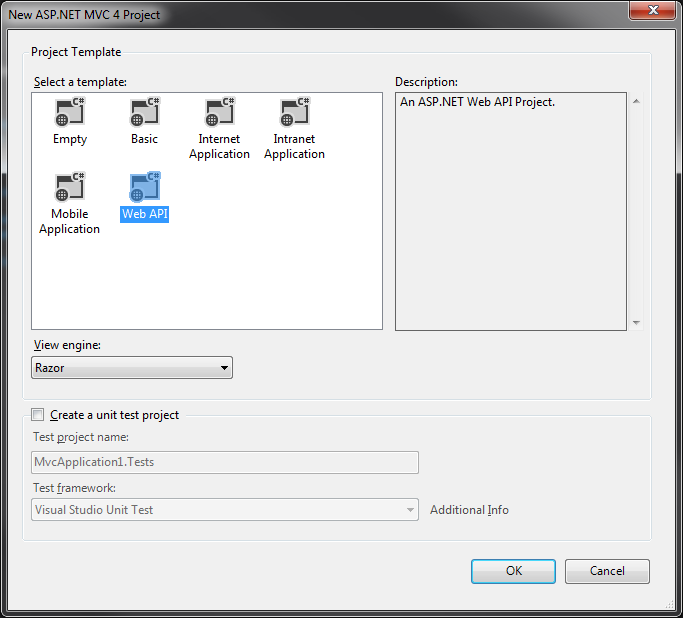Pick the Internet Application template icon
Viewport: 683px width, 618px height.
coord(219,113)
